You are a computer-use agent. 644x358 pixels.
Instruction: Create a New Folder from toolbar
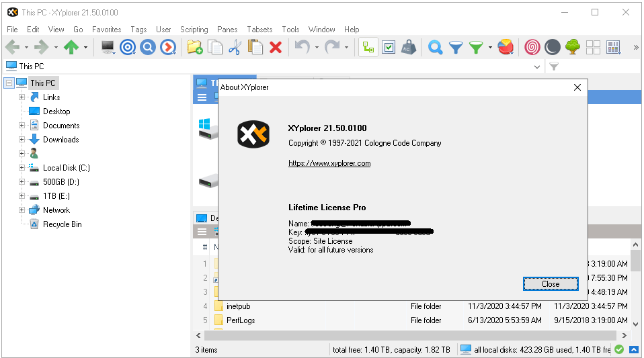tap(195, 47)
